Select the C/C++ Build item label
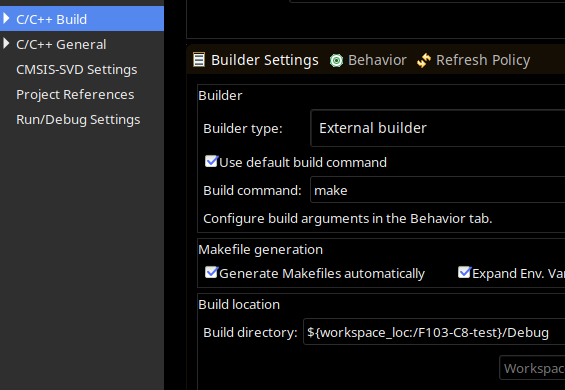 pos(52,19)
